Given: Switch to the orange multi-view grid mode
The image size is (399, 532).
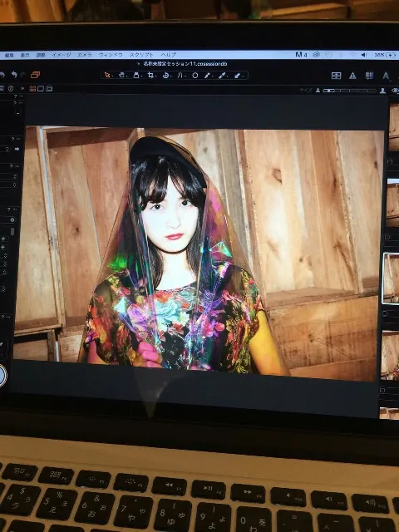Looking at the screenshot, I should [x=32, y=89].
